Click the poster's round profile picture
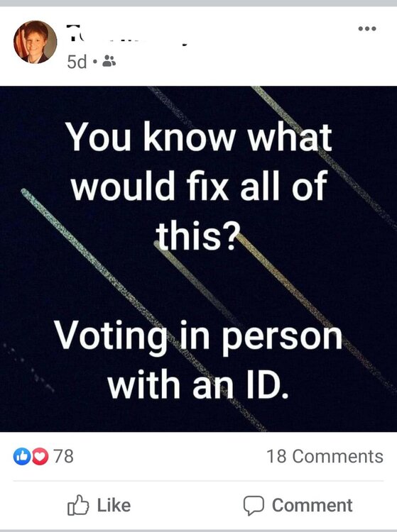 click(x=36, y=42)
